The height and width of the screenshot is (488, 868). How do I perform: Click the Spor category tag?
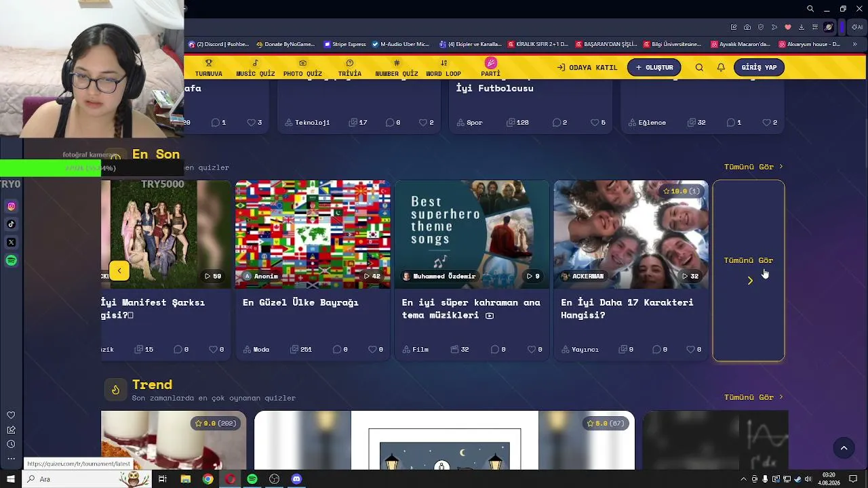pyautogui.click(x=469, y=123)
